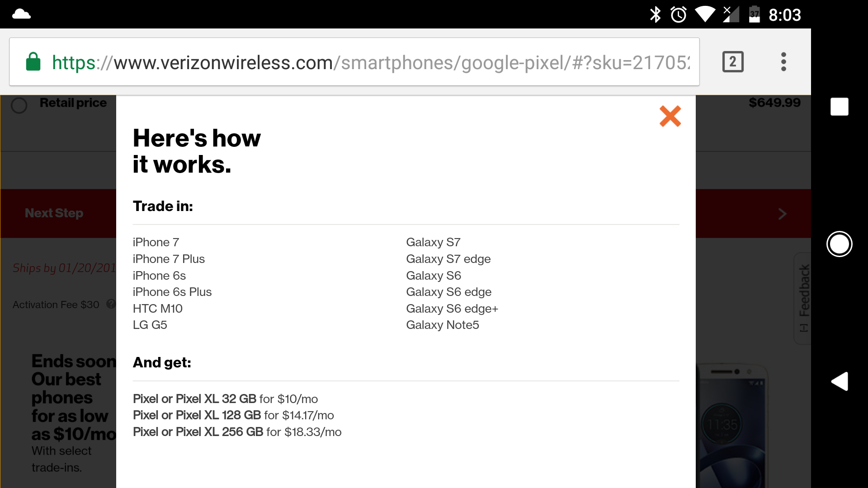The height and width of the screenshot is (488, 868).
Task: Open the browser overflow menu
Action: click(783, 61)
